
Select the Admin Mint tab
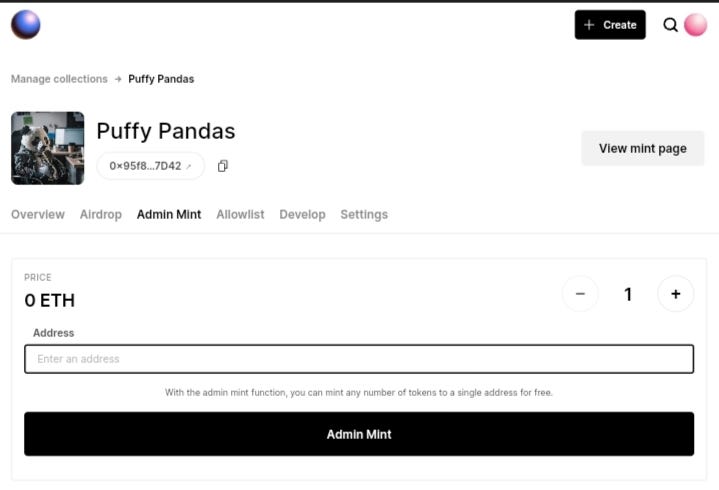[169, 214]
